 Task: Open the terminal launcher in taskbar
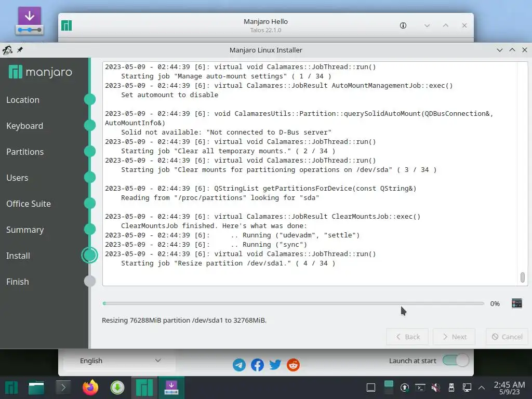pos(63,388)
